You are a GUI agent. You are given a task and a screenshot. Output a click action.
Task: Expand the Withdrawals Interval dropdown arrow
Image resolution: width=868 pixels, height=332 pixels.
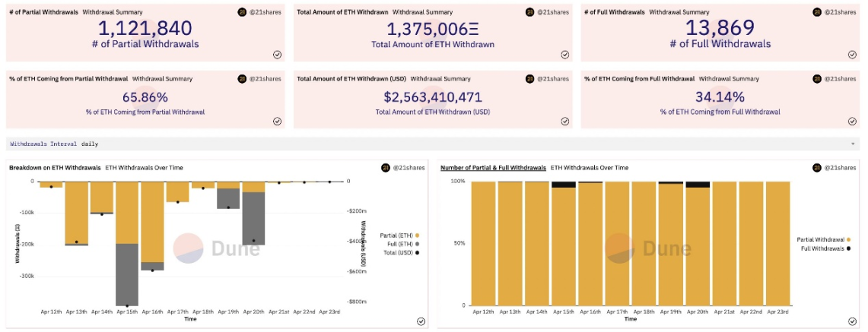(x=852, y=144)
